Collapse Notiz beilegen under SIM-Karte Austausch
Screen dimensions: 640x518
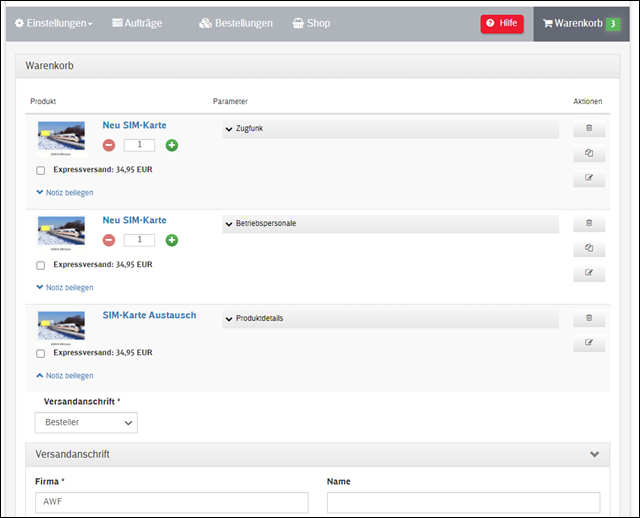pos(65,376)
